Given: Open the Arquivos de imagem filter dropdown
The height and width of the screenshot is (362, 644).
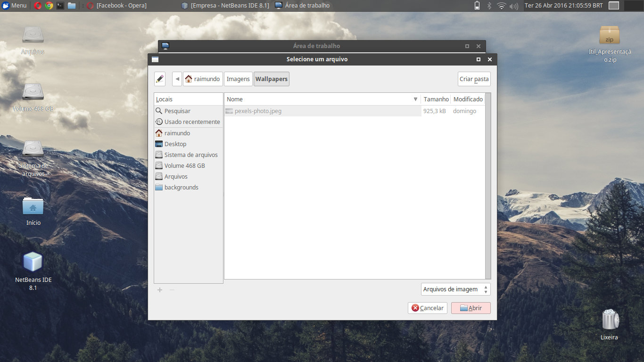Looking at the screenshot, I should (x=455, y=289).
